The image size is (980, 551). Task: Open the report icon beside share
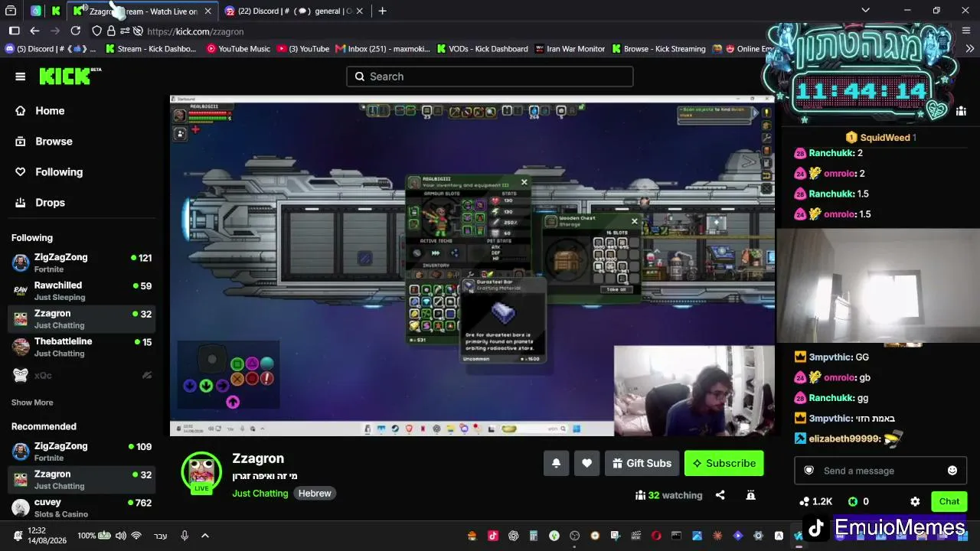[750, 495]
